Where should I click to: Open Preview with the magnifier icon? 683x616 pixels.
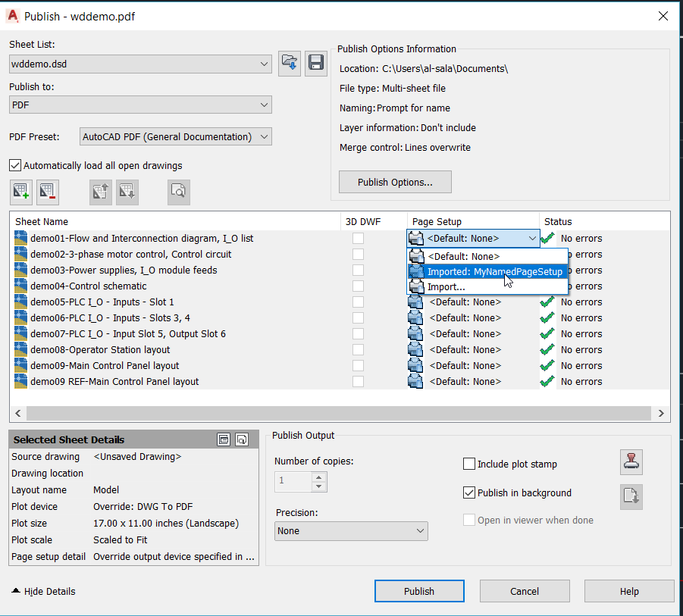(x=178, y=192)
